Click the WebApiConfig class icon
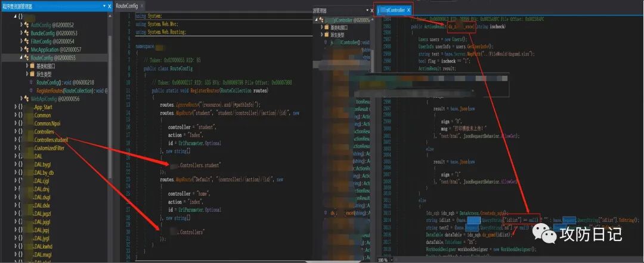 [x=27, y=99]
